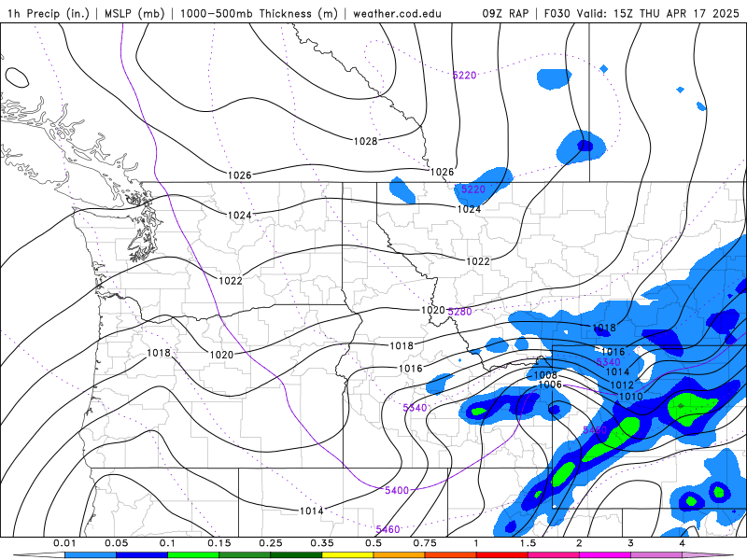Select the 'MSLP (mb)' header label
Screen dimensions: 747x560
pyautogui.click(x=134, y=14)
